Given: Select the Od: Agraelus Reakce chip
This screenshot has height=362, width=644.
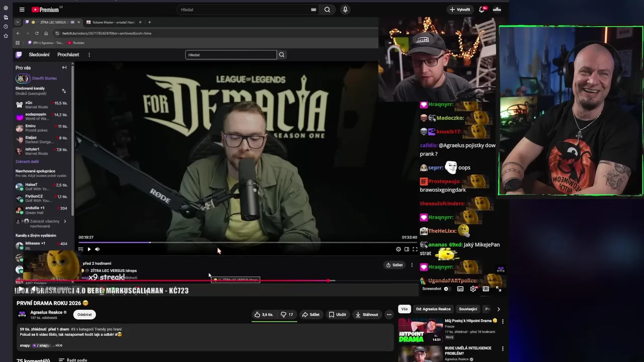Looking at the screenshot, I should [433, 309].
